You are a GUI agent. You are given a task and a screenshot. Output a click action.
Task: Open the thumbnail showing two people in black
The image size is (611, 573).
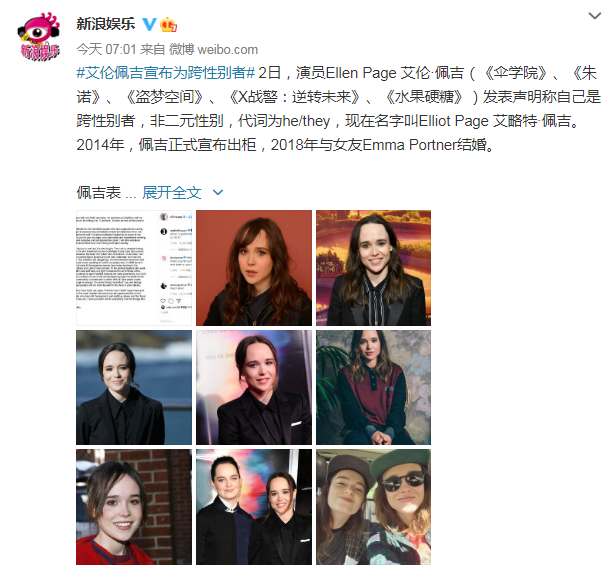pyautogui.click(x=254, y=507)
